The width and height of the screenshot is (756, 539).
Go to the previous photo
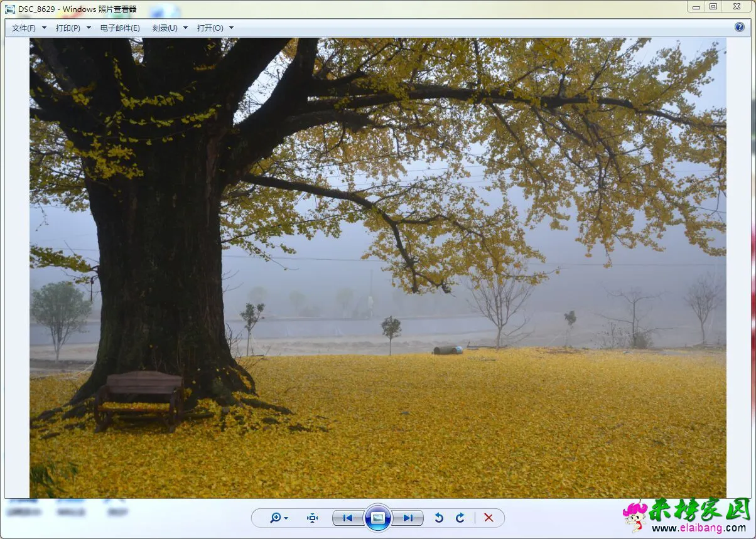click(x=347, y=518)
